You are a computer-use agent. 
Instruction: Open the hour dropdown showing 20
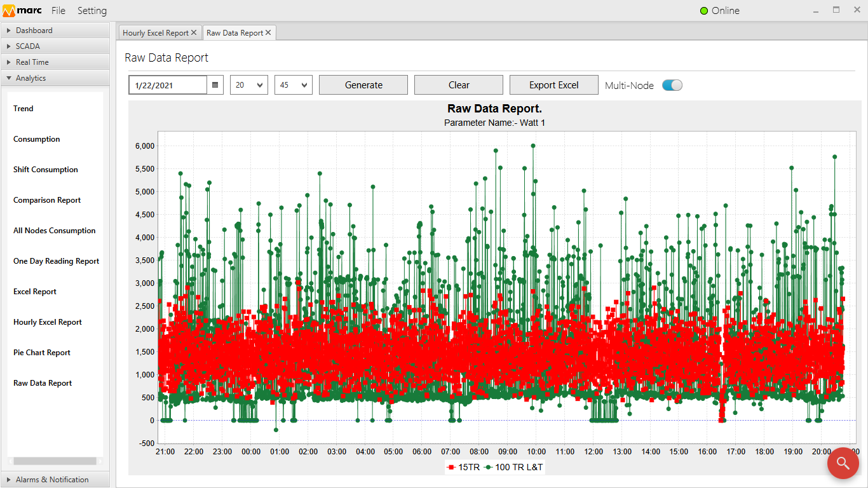tap(248, 85)
